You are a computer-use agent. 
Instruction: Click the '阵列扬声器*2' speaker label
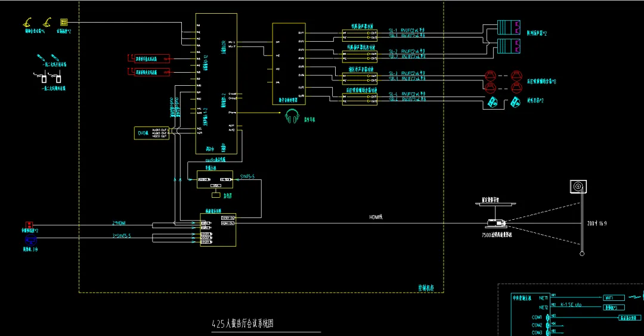537,33
